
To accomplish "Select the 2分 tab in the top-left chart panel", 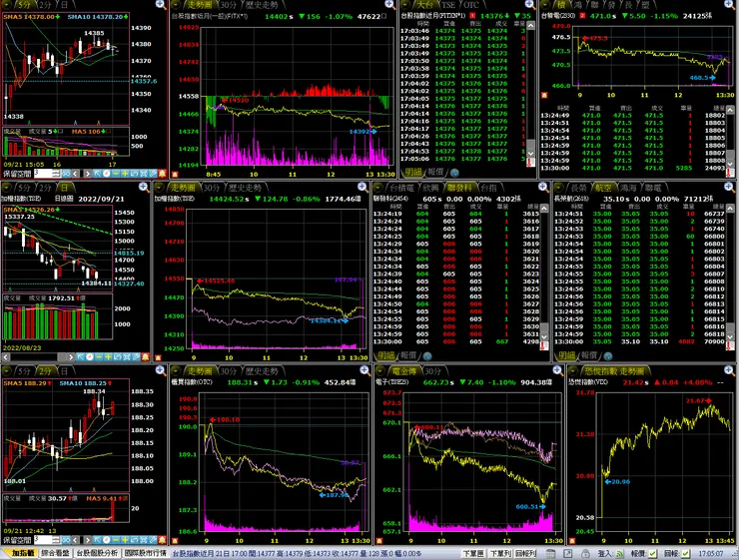I will (45, 5).
